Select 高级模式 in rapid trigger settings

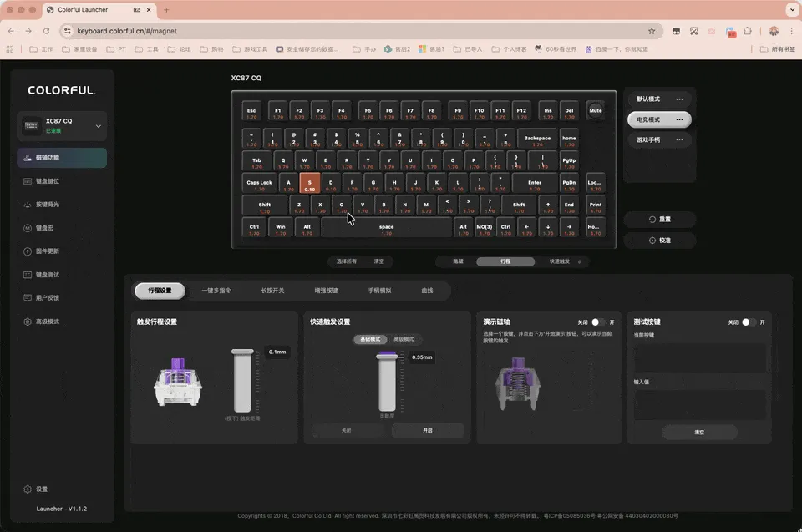[404, 339]
